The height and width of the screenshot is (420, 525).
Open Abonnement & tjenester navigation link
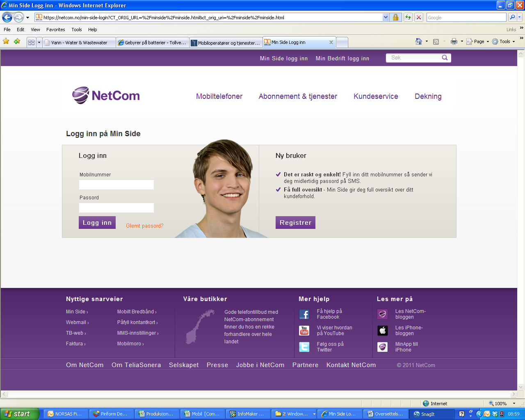pyautogui.click(x=298, y=96)
